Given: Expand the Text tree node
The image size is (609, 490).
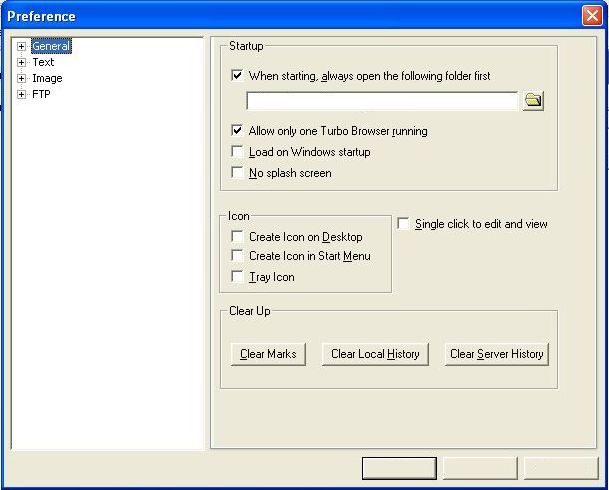Looking at the screenshot, I should (x=21, y=62).
